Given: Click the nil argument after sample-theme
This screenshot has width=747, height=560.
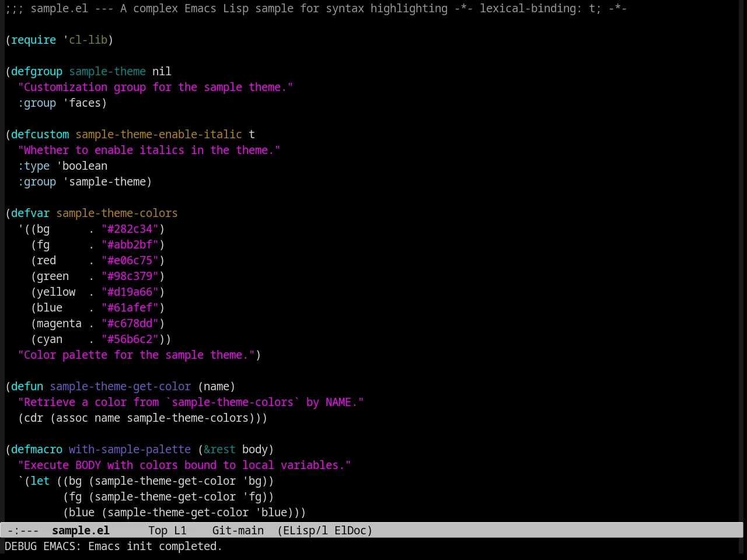Looking at the screenshot, I should [162, 71].
